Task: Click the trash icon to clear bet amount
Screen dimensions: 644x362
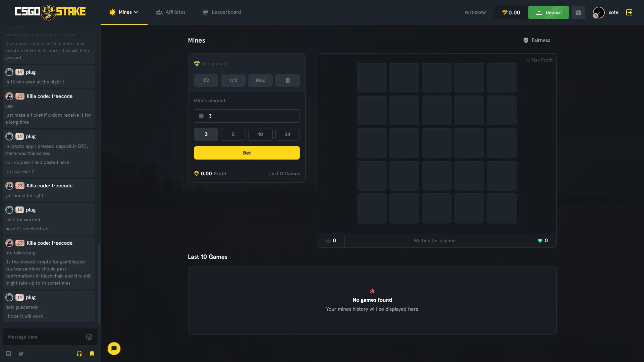Action: pos(287,80)
